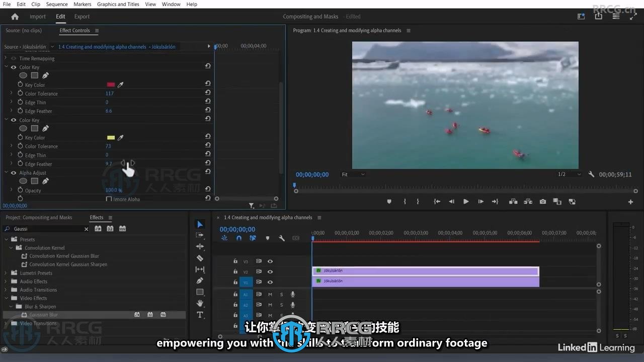This screenshot has width=644, height=362.
Task: Expand the Lumetri Presets folder
Action: coord(7,273)
